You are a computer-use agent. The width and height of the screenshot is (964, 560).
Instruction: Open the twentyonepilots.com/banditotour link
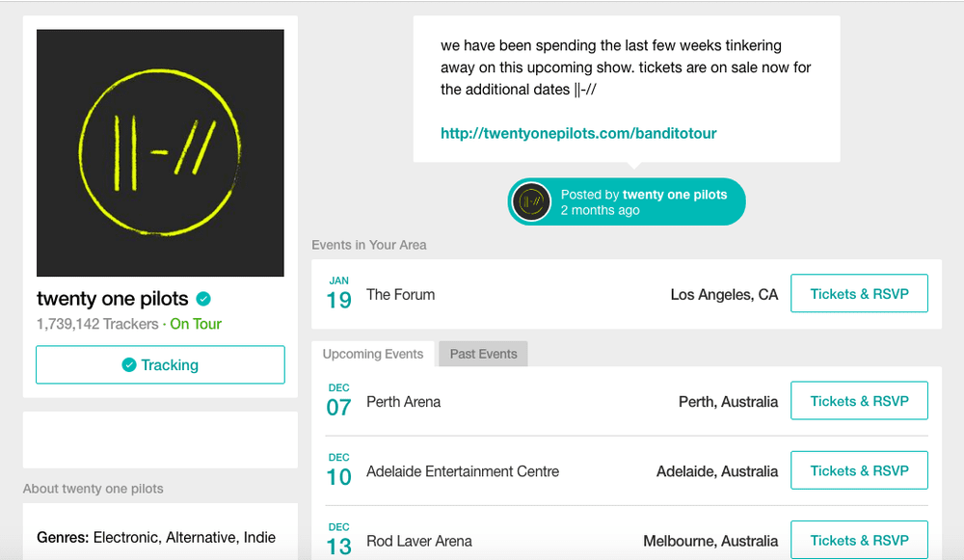(x=578, y=134)
